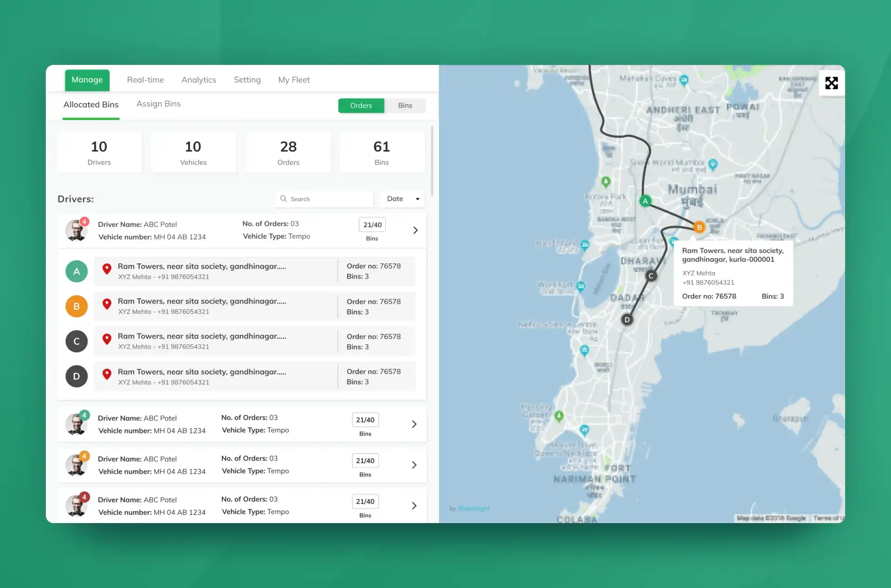Screen dimensions: 891x588
Task: Click the location pin icon for order A
Action: click(x=106, y=269)
